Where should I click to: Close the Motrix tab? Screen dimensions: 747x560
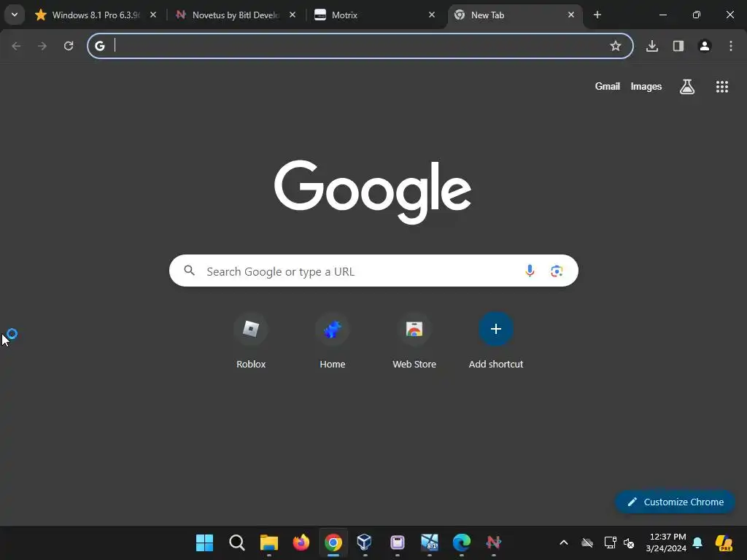(x=432, y=15)
